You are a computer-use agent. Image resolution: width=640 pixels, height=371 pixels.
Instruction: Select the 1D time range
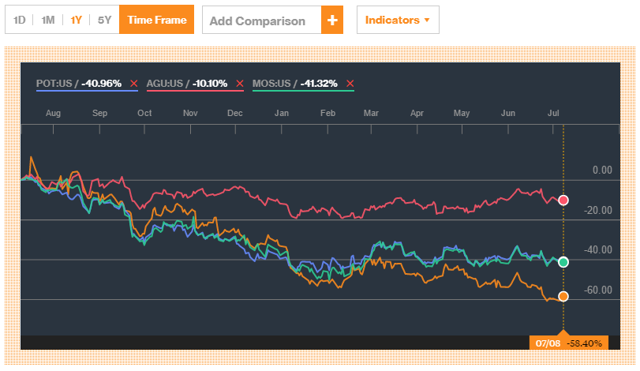pos(19,20)
